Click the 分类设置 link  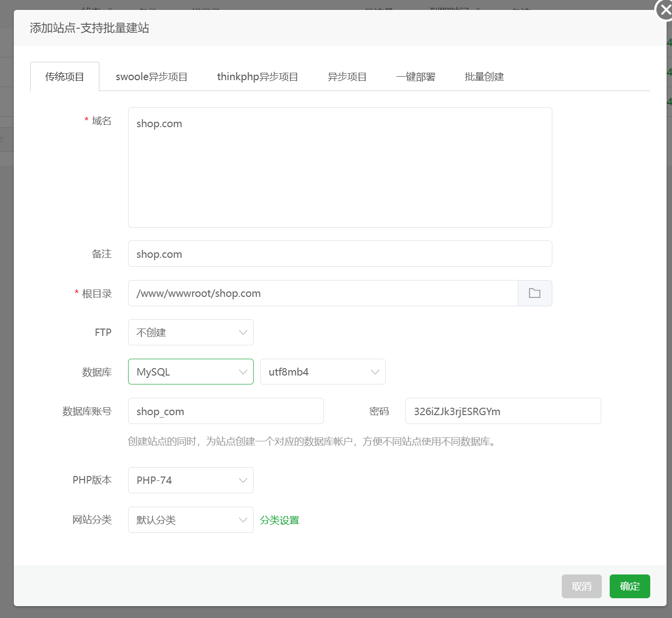point(279,520)
